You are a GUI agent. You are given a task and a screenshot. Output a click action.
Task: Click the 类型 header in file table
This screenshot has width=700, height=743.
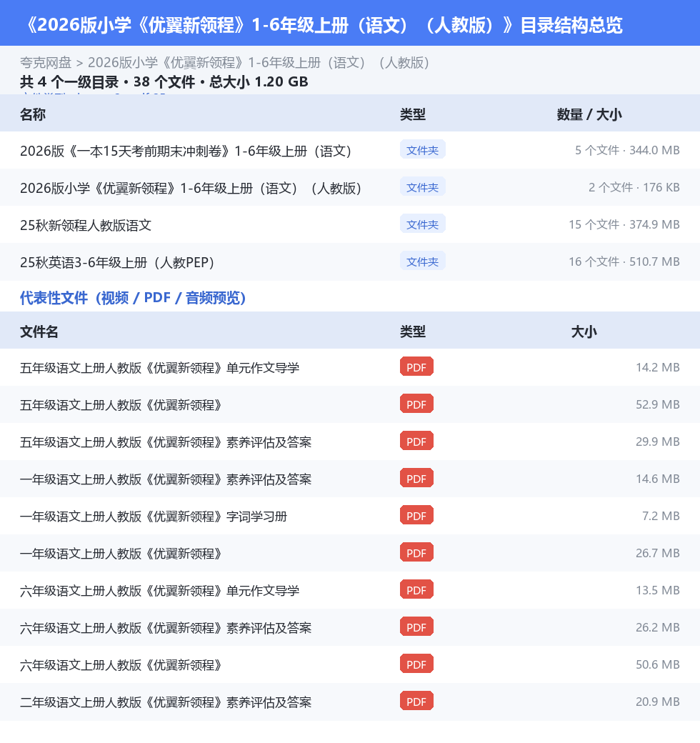coord(413,331)
